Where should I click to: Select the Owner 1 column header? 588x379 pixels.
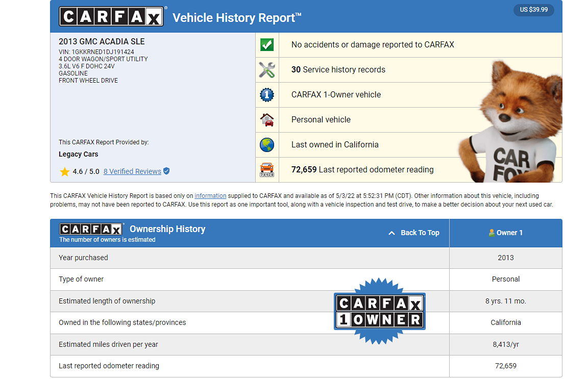click(505, 233)
